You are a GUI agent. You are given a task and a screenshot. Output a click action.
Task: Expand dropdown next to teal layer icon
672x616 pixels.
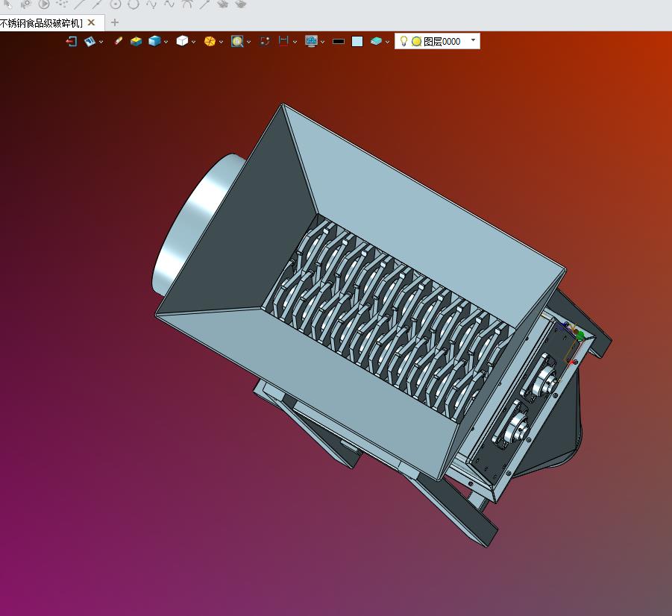point(387,42)
